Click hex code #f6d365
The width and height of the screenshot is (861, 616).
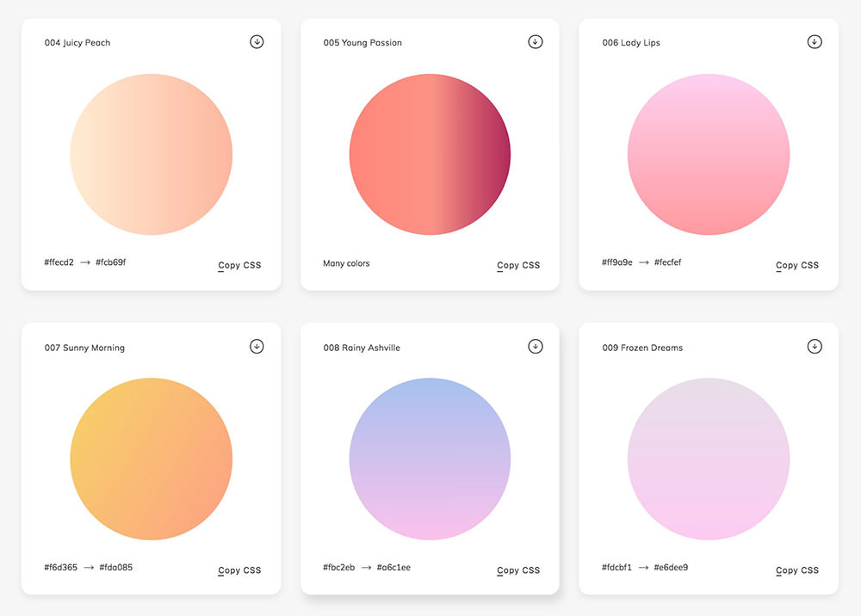coord(61,567)
